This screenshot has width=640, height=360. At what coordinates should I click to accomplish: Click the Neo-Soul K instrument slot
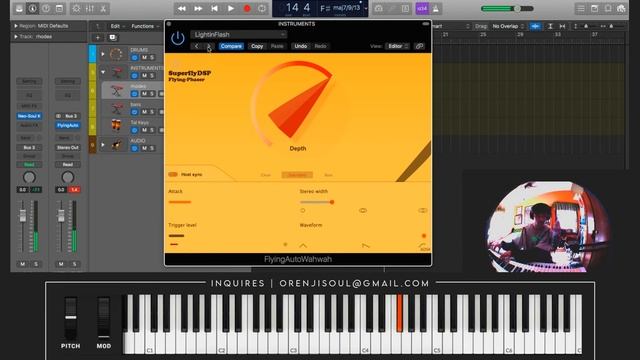pos(29,116)
